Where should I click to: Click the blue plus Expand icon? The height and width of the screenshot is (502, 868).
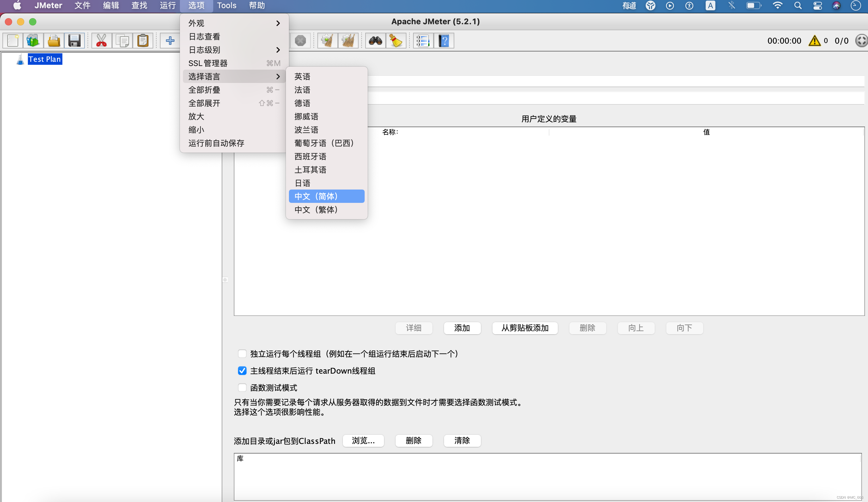point(170,41)
